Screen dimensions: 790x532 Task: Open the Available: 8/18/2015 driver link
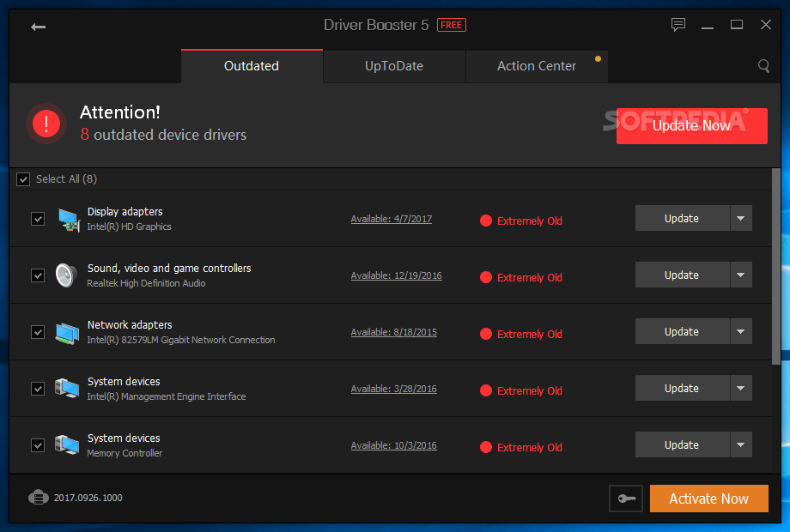(393, 332)
